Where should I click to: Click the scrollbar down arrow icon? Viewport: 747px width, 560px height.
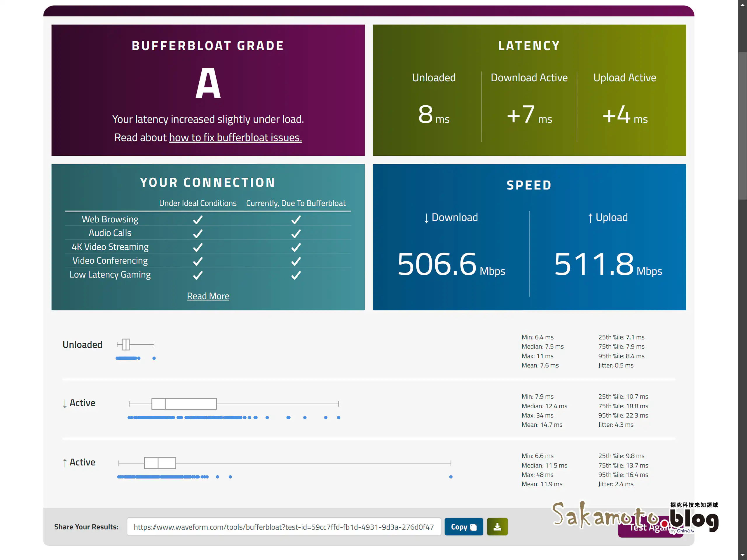pyautogui.click(x=742, y=555)
